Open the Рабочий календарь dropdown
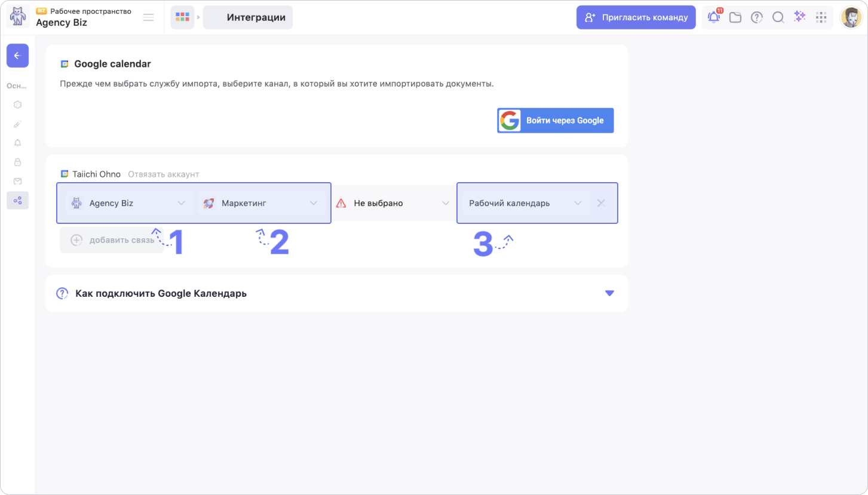The image size is (868, 495). pos(525,203)
